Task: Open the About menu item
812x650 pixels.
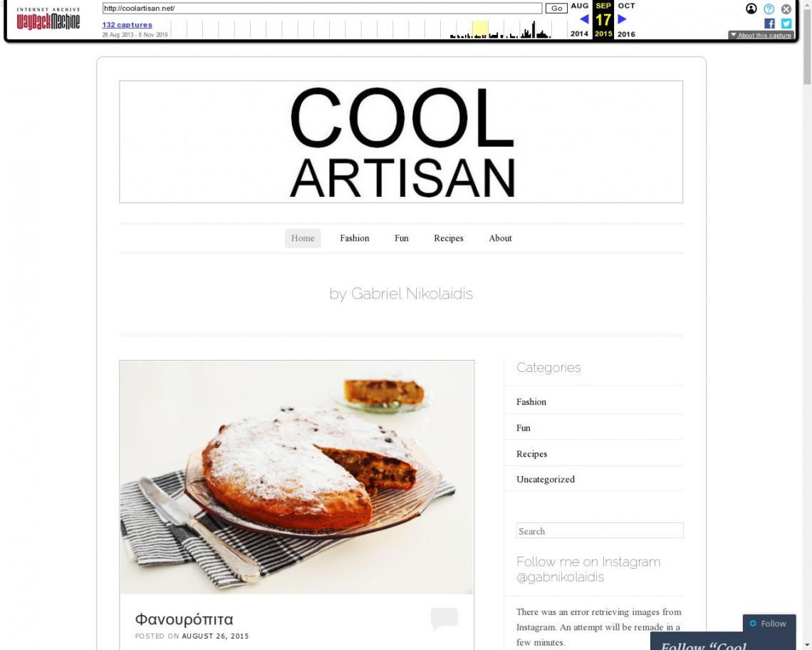Action: pos(500,238)
